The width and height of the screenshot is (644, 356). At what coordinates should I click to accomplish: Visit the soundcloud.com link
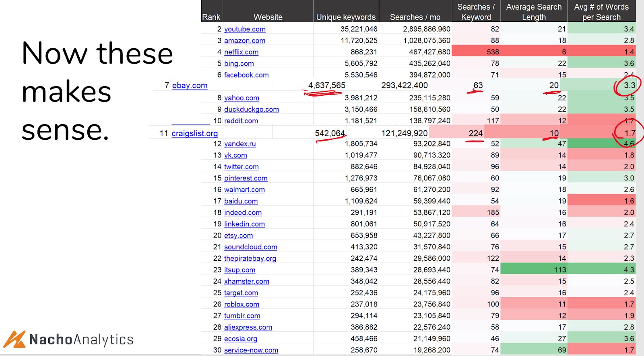251,247
